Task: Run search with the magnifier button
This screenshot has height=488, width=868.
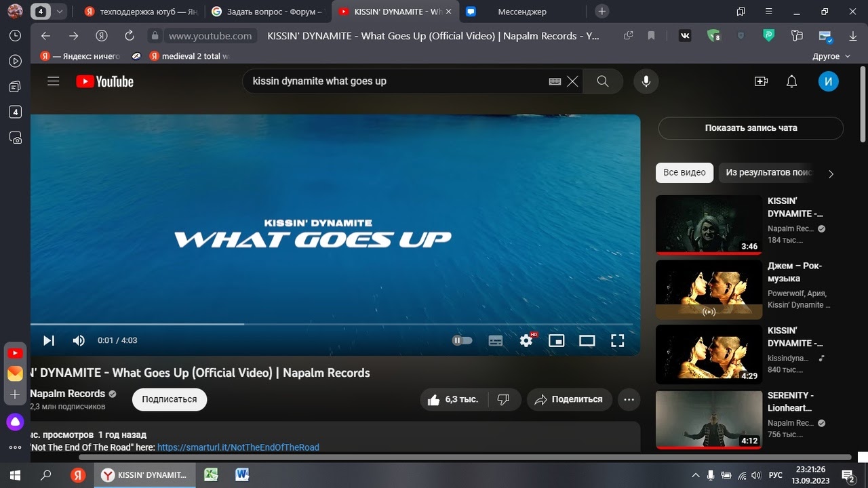Action: [x=603, y=81]
